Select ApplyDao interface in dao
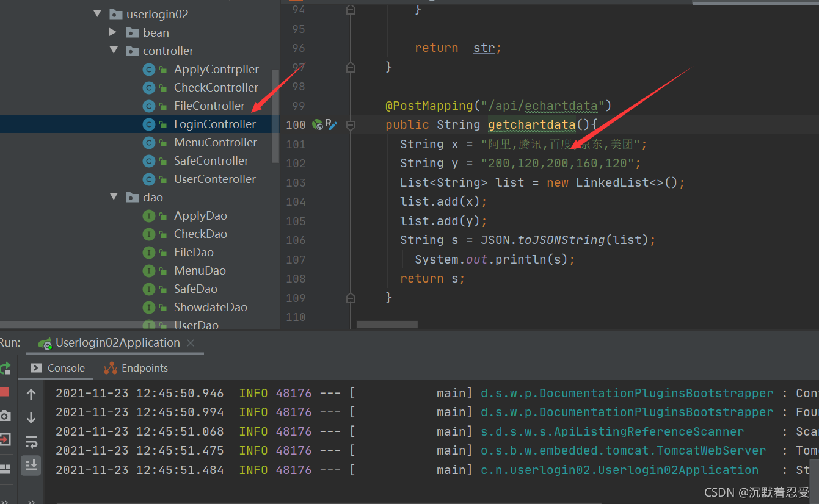 pyautogui.click(x=200, y=215)
